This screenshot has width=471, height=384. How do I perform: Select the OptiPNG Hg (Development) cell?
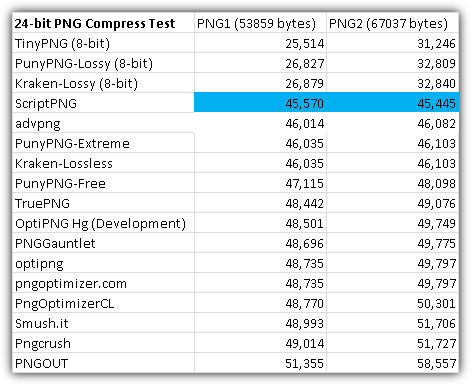(103, 223)
